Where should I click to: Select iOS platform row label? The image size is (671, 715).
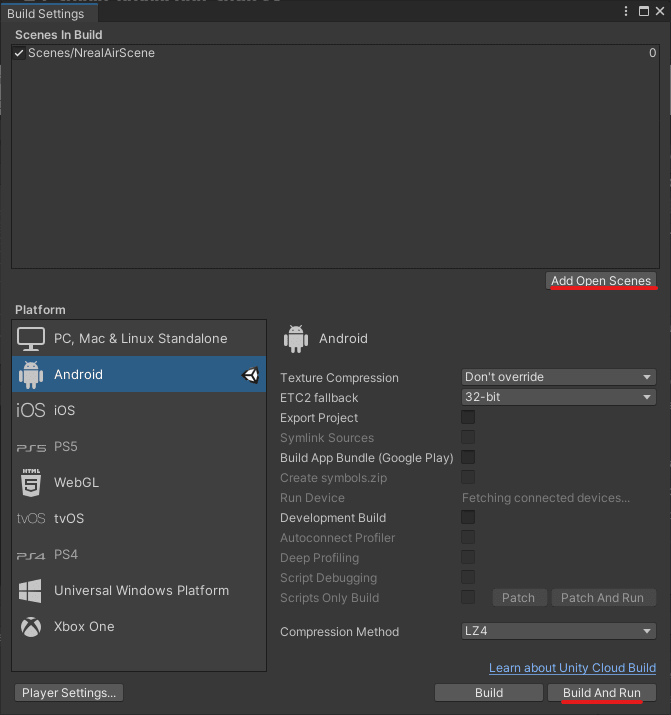[x=64, y=410]
